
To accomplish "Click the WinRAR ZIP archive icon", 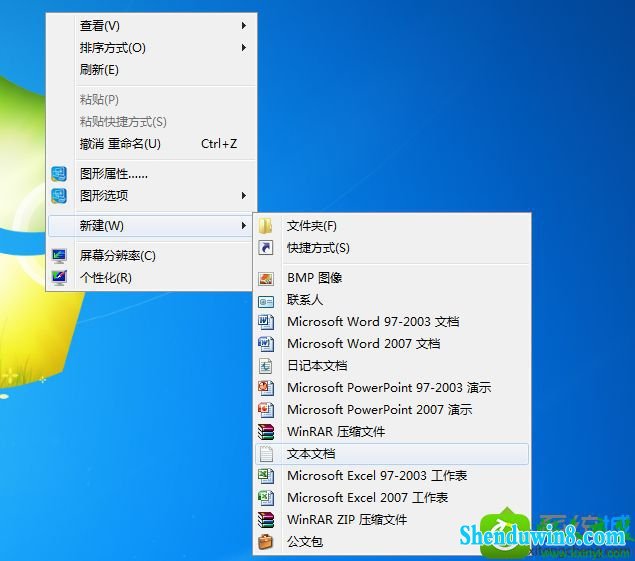I will (x=266, y=520).
